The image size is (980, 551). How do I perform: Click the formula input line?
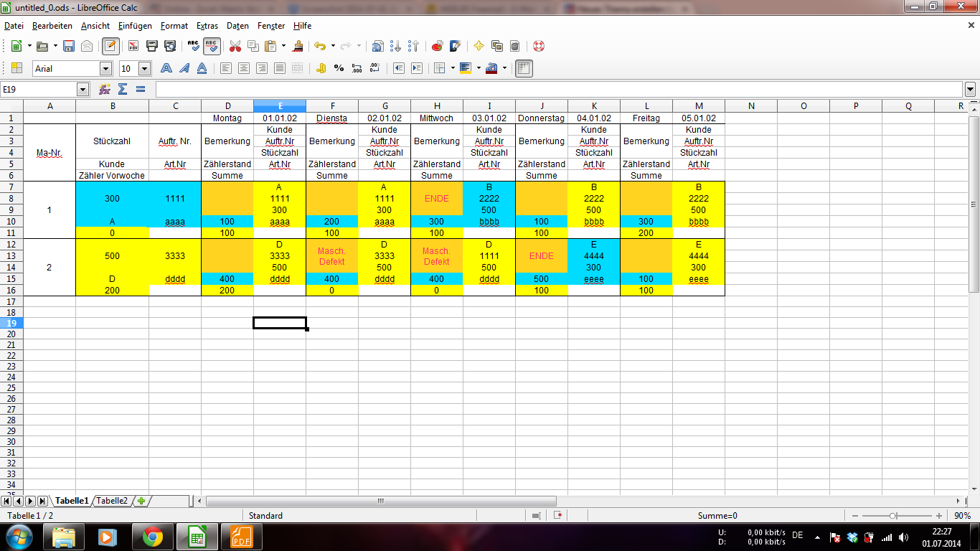(558, 90)
